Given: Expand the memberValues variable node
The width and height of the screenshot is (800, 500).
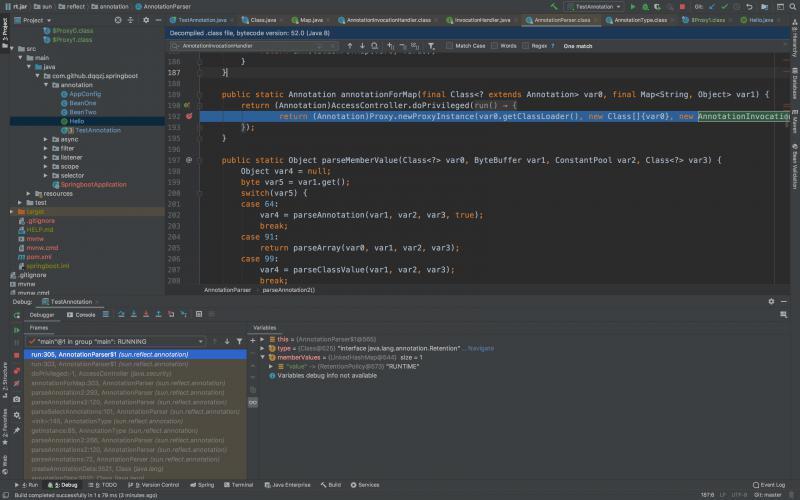Looking at the screenshot, I should pyautogui.click(x=262, y=357).
